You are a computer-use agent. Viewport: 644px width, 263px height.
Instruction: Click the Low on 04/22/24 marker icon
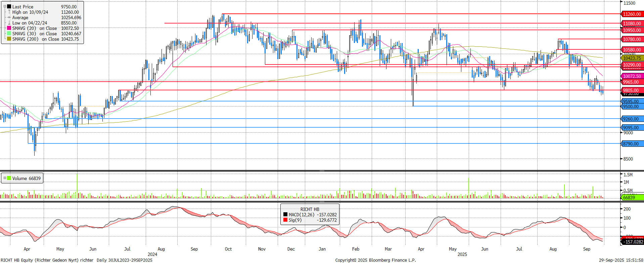pyautogui.click(x=9, y=23)
